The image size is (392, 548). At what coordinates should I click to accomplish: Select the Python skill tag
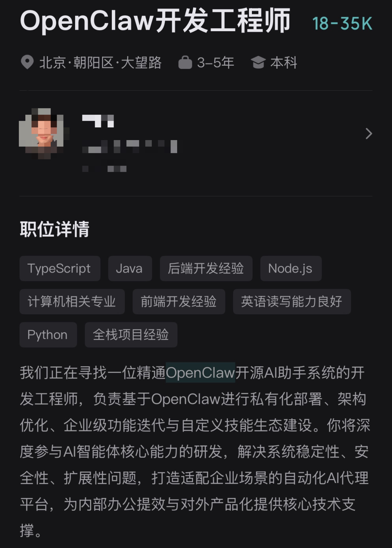[x=48, y=335]
